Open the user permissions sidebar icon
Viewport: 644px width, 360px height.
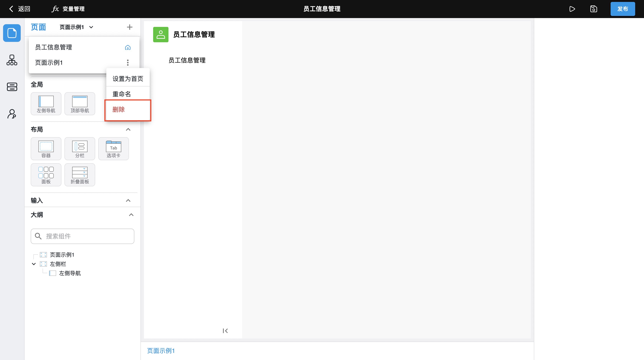[12, 114]
